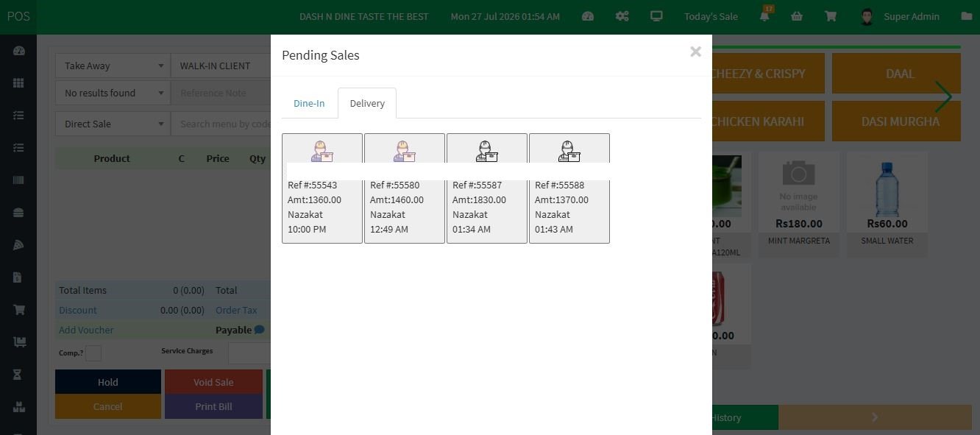Open sidebar grid tiles icon
Screen dimensions: 980x435
pyautogui.click(x=19, y=83)
